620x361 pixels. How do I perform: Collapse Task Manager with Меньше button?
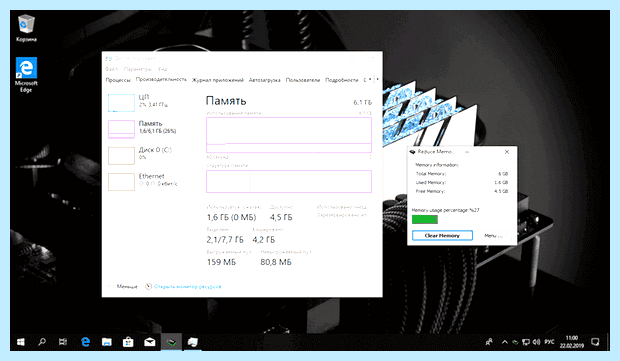(123, 286)
